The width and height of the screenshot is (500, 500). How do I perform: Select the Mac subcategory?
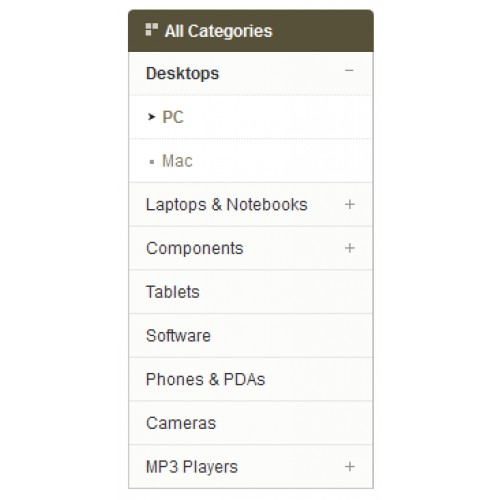click(x=177, y=161)
